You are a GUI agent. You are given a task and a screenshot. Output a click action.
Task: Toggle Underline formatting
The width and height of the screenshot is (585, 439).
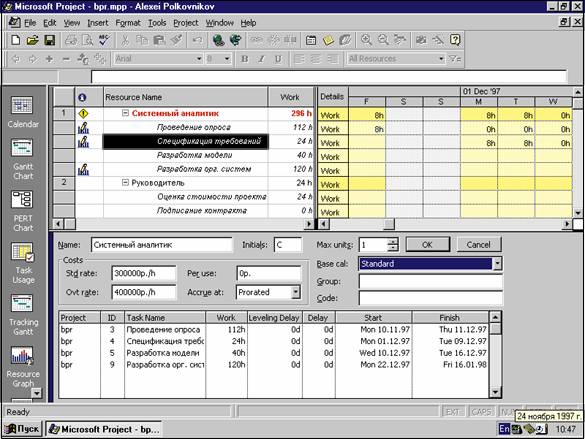coord(278,59)
